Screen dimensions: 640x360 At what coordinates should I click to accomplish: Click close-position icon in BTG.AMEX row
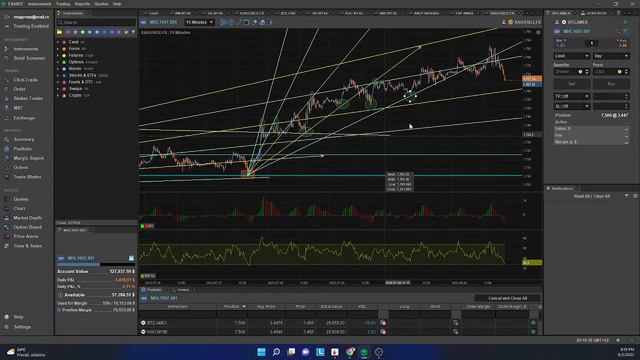[383, 323]
